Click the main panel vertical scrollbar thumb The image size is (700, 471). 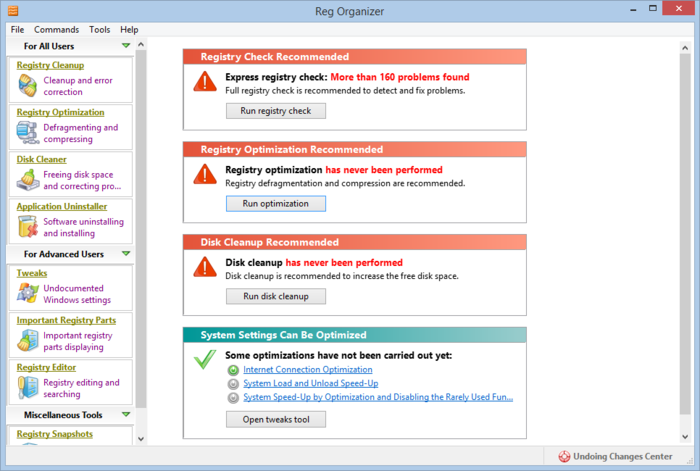[685, 234]
